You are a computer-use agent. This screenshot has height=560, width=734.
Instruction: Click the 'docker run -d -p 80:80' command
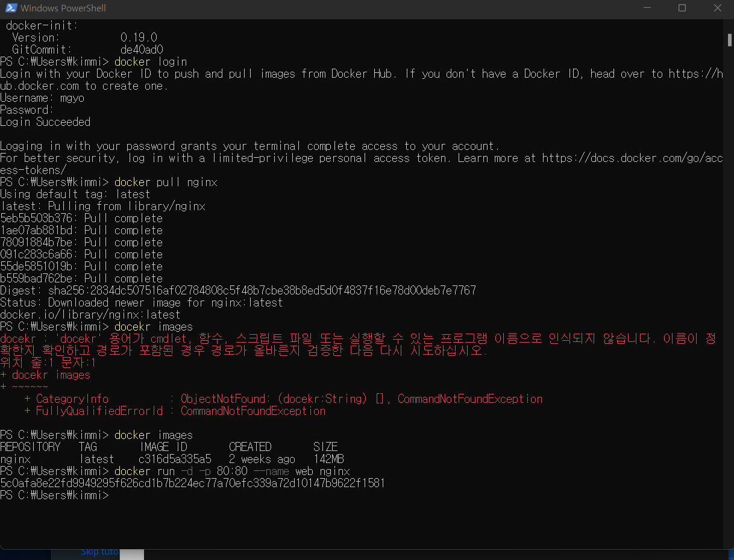click(x=232, y=471)
